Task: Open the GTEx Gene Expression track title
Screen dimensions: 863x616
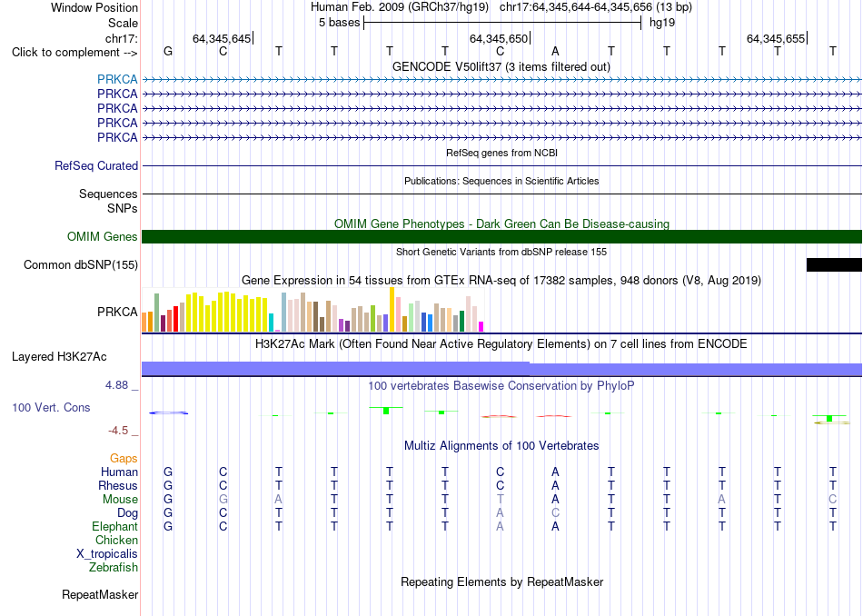Action: [501, 280]
